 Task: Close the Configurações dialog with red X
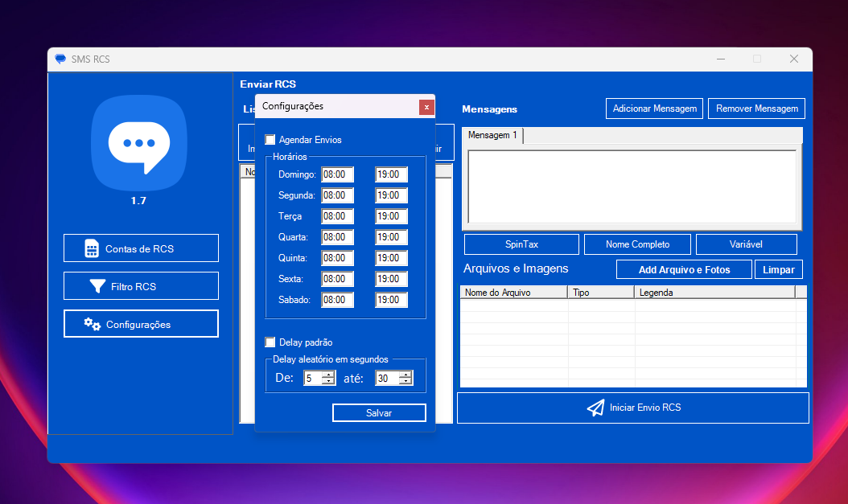point(426,107)
